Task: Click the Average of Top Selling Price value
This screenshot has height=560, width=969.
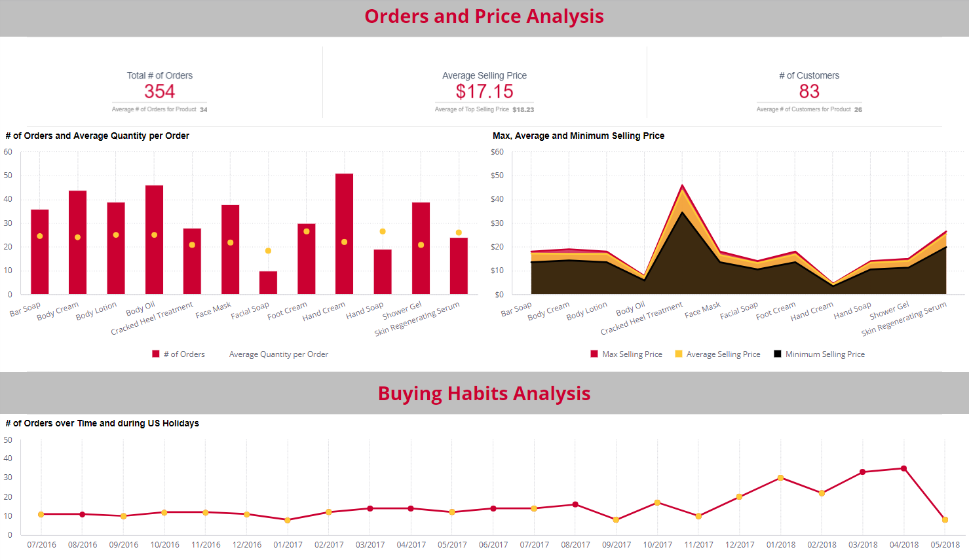Action: pos(525,109)
